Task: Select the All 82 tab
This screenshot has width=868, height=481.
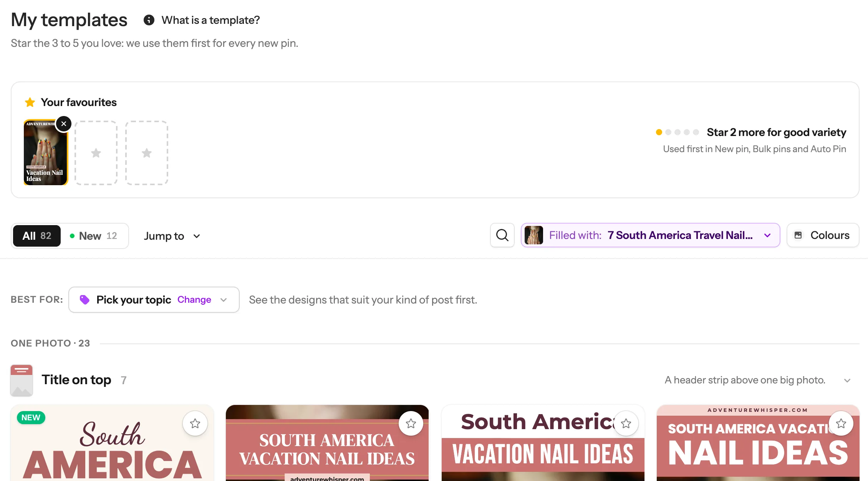Action: tap(37, 236)
